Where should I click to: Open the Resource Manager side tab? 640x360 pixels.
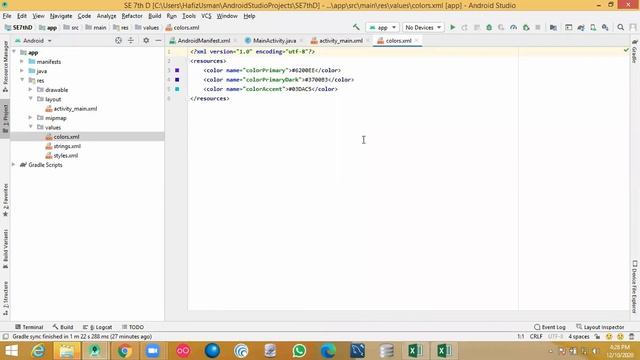pos(5,66)
